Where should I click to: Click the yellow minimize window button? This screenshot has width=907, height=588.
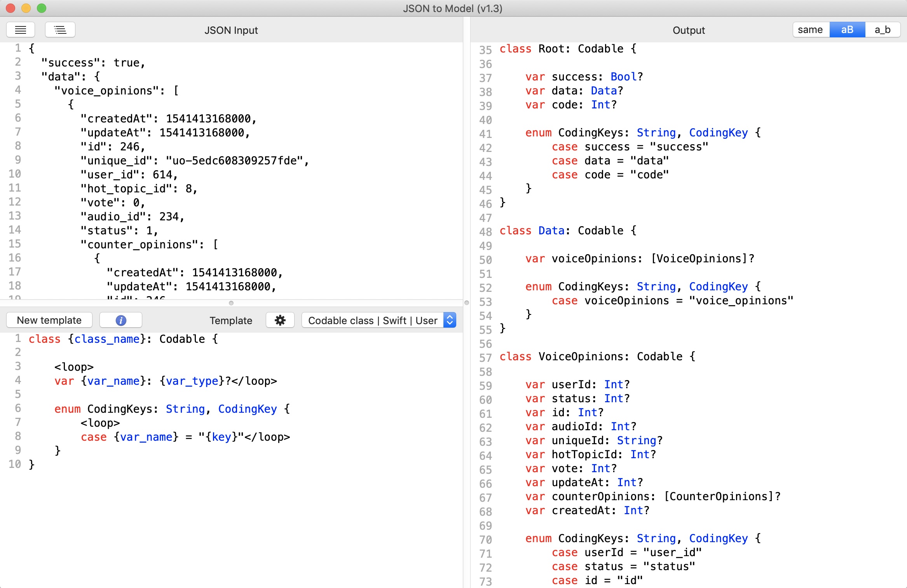[x=26, y=8]
